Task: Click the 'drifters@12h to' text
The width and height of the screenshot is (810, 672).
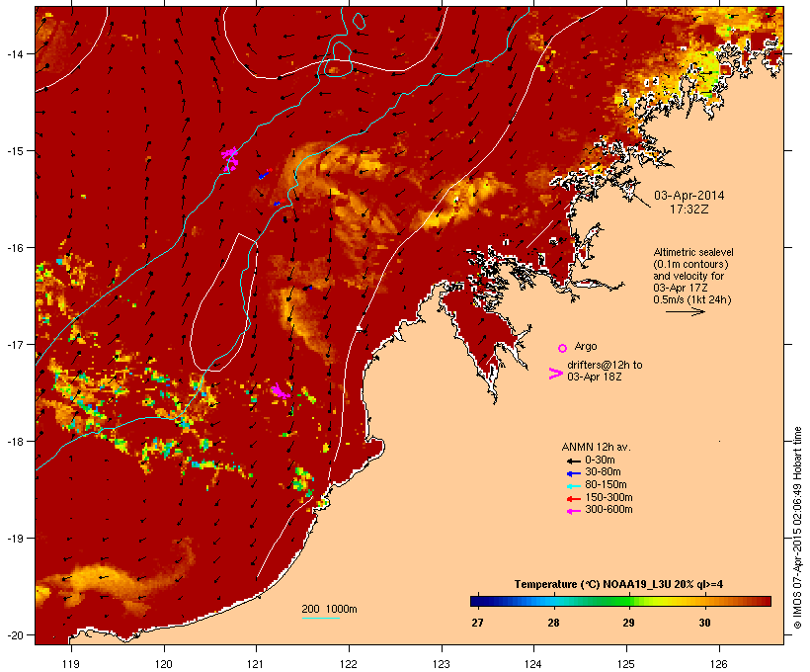Action: tap(605, 365)
